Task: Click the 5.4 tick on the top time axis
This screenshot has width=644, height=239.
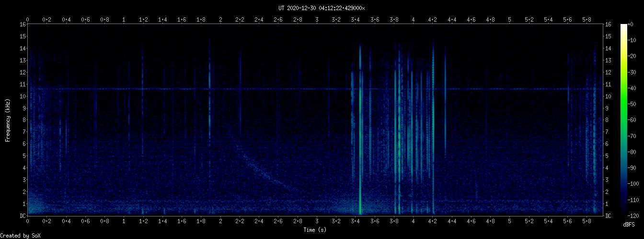Action: click(x=548, y=20)
